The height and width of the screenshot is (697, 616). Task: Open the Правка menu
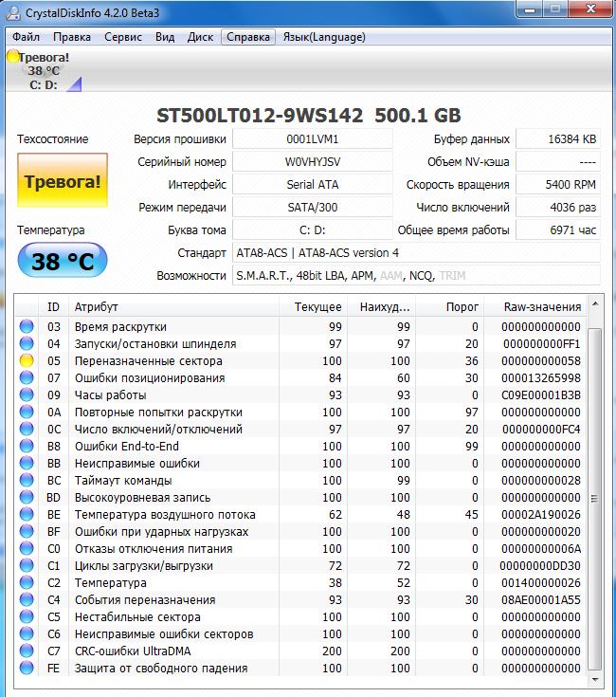point(72,37)
